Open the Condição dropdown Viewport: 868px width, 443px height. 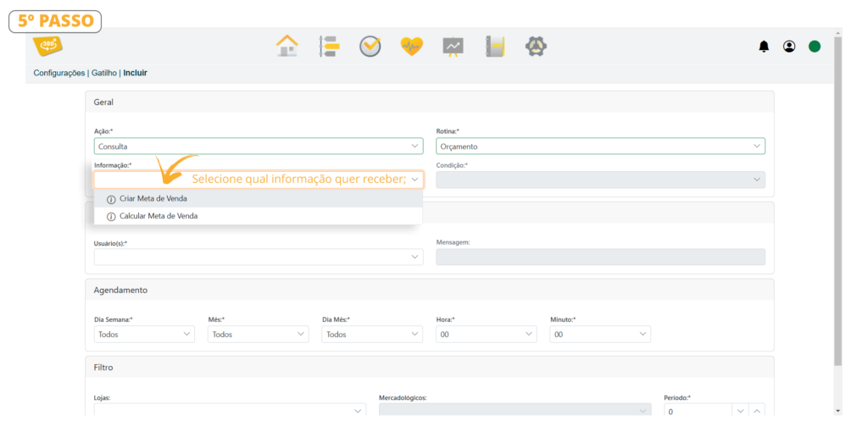[601, 180]
